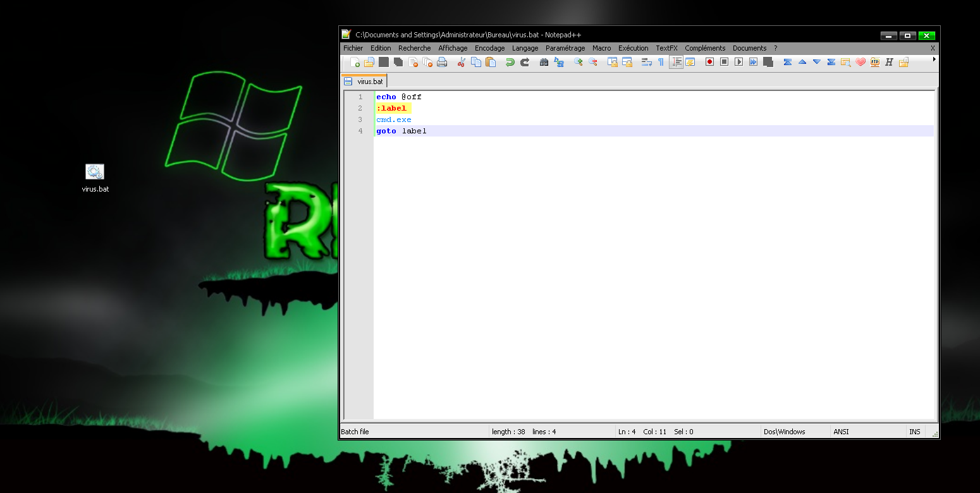Toggle show all characters pilcrow button
980x493 pixels.
[661, 62]
